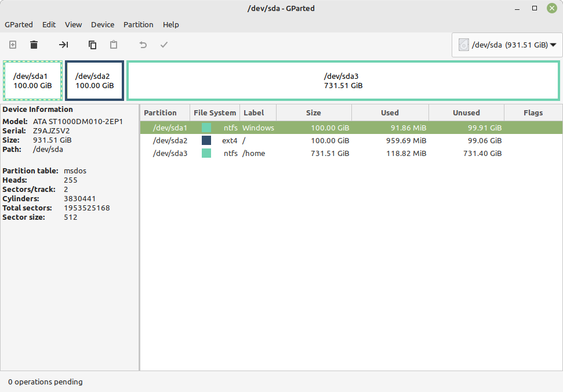Open the Partition menu

pos(138,24)
